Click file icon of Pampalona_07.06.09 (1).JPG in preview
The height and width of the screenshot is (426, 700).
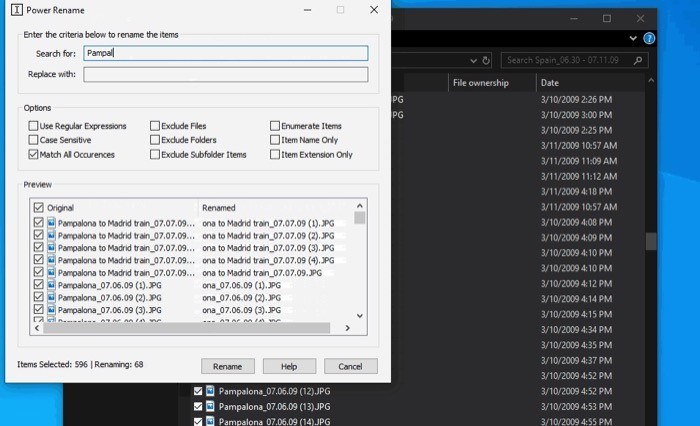[x=51, y=285]
